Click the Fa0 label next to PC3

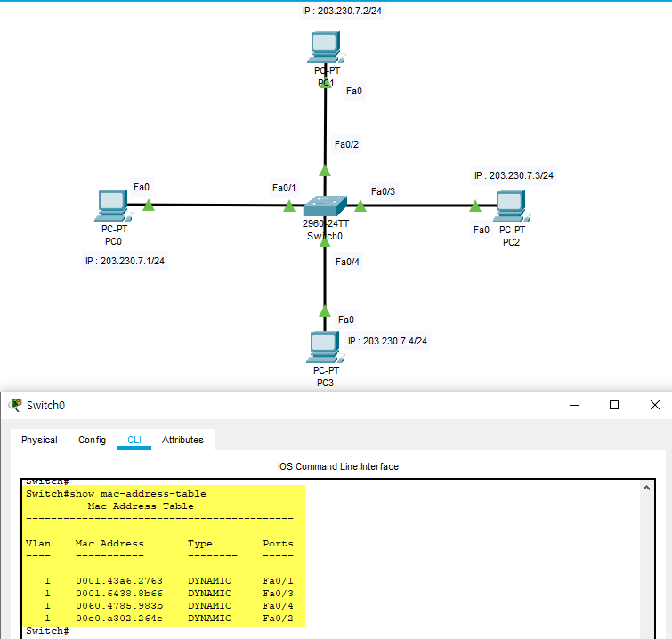(x=346, y=319)
